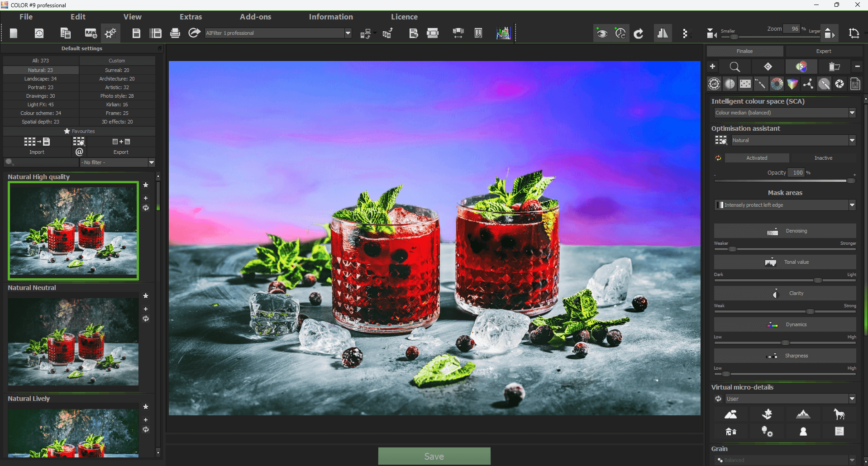Click the snow mountain micro-details preset icon
The width and height of the screenshot is (868, 466).
[x=803, y=414]
